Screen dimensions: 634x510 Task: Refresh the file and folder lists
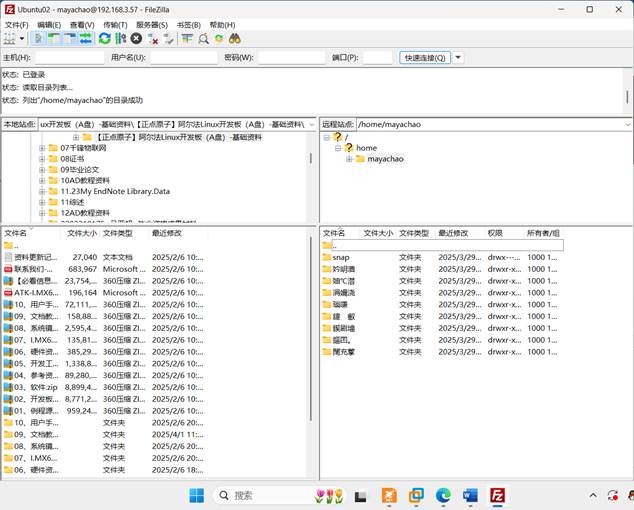104,39
